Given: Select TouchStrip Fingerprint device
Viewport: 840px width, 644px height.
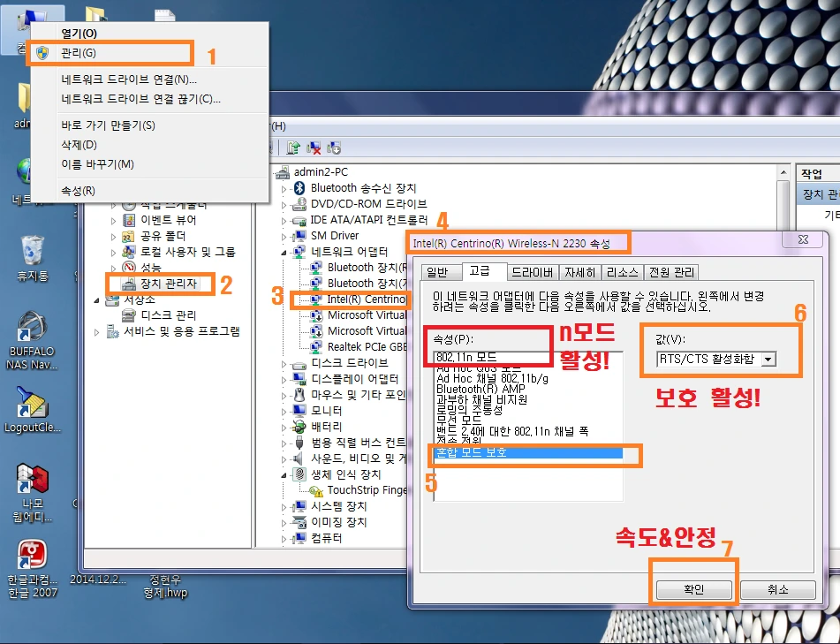Looking at the screenshot, I should tap(367, 489).
